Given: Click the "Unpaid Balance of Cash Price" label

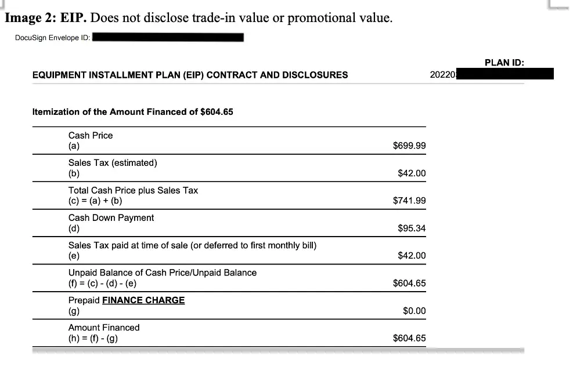Looking at the screenshot, I should coord(162,273).
